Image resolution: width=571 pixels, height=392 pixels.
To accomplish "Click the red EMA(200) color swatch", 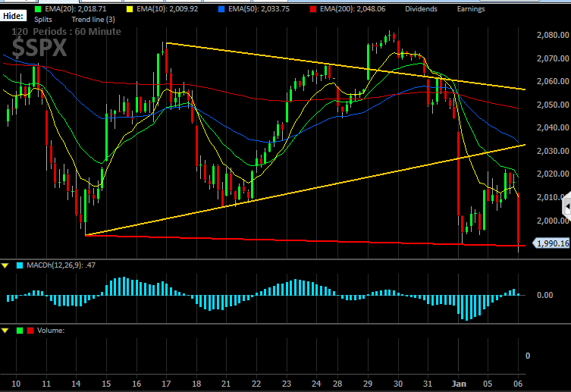I will pyautogui.click(x=313, y=9).
